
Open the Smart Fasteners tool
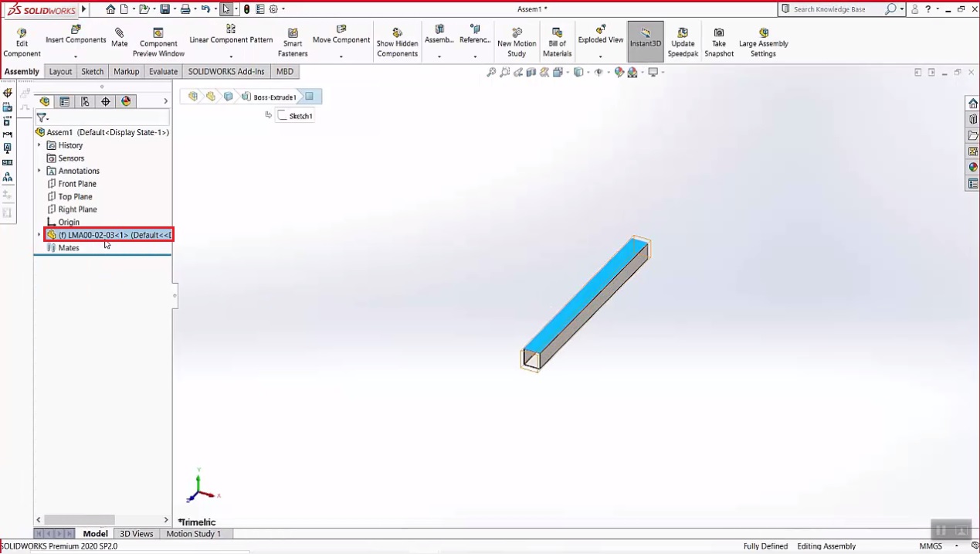pyautogui.click(x=292, y=39)
